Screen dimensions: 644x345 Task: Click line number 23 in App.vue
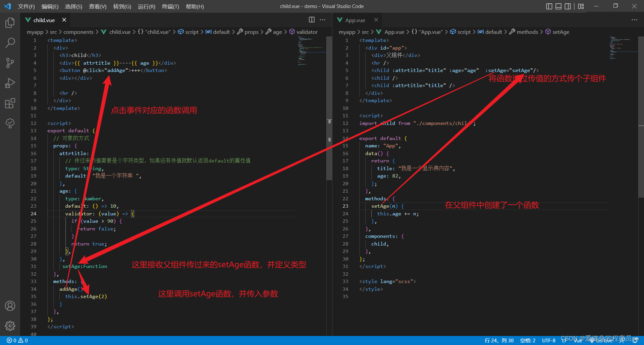coord(345,206)
